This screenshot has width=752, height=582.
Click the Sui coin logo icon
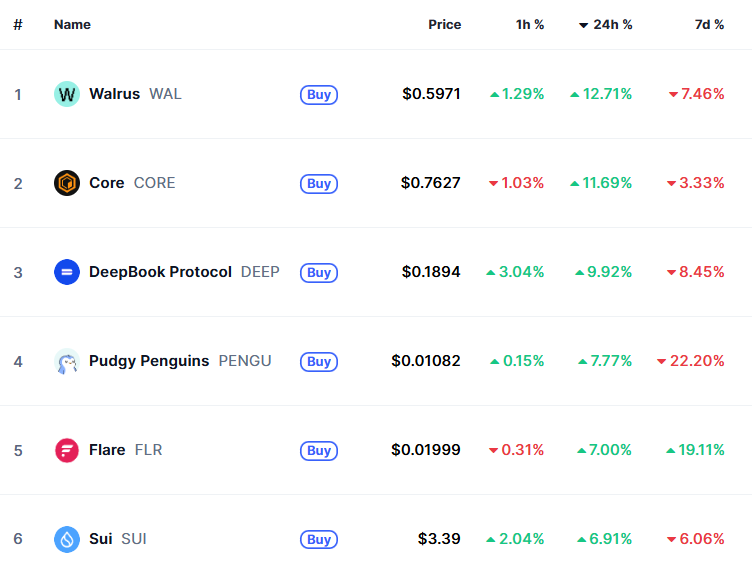point(67,539)
